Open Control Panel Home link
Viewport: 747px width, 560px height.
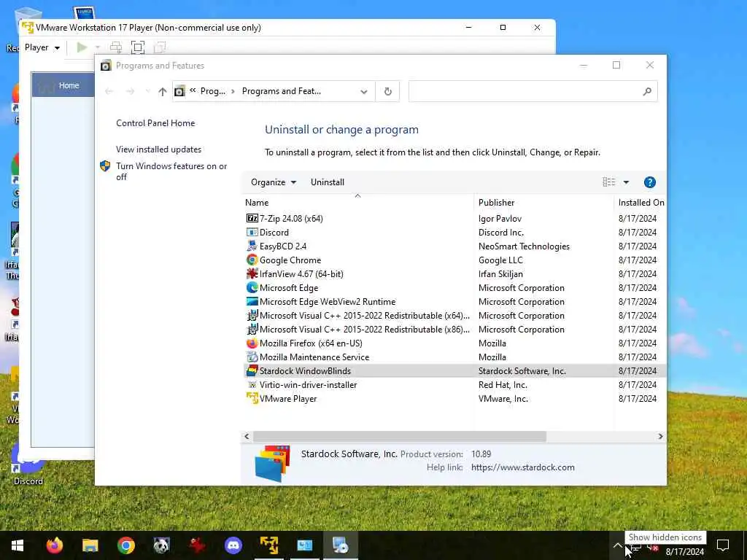point(155,122)
